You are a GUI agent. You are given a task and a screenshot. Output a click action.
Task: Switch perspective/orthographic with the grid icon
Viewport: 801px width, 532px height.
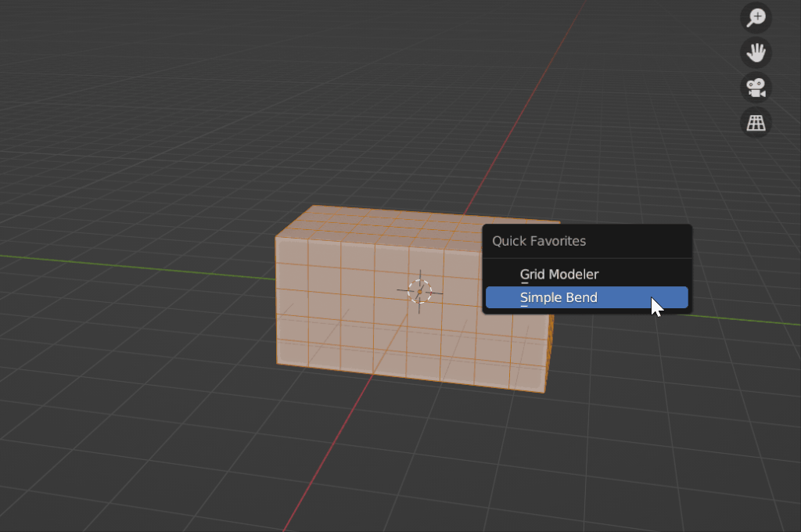756,123
